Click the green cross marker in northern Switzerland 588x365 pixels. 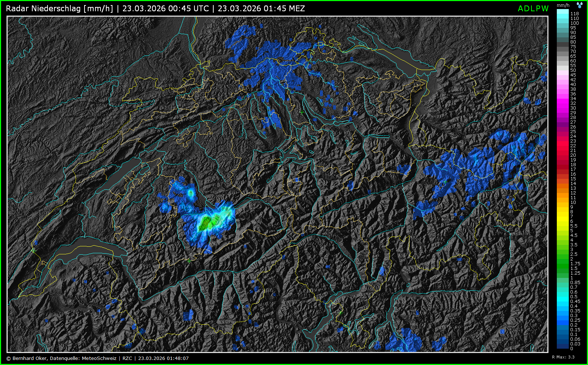click(x=302, y=112)
